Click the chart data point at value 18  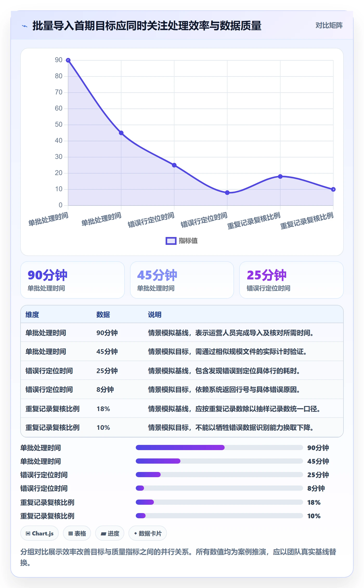[x=280, y=176]
